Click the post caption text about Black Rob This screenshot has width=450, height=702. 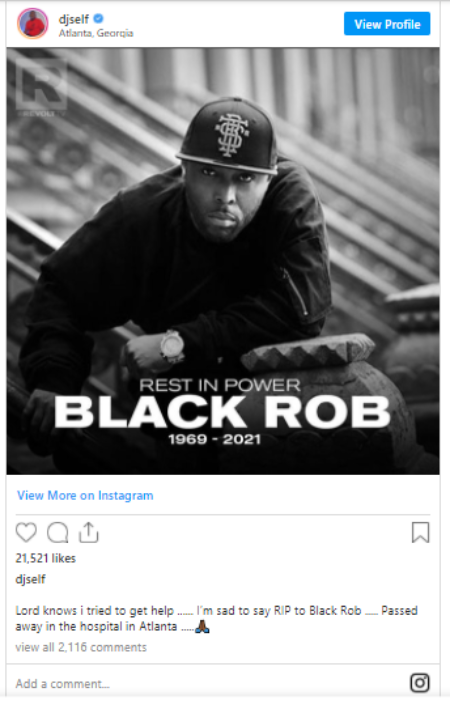(217, 618)
